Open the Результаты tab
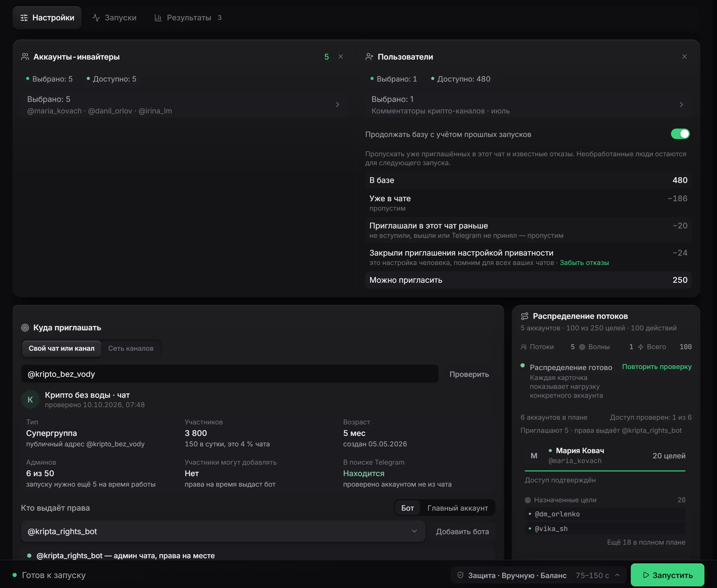The image size is (717, 588). 188,18
